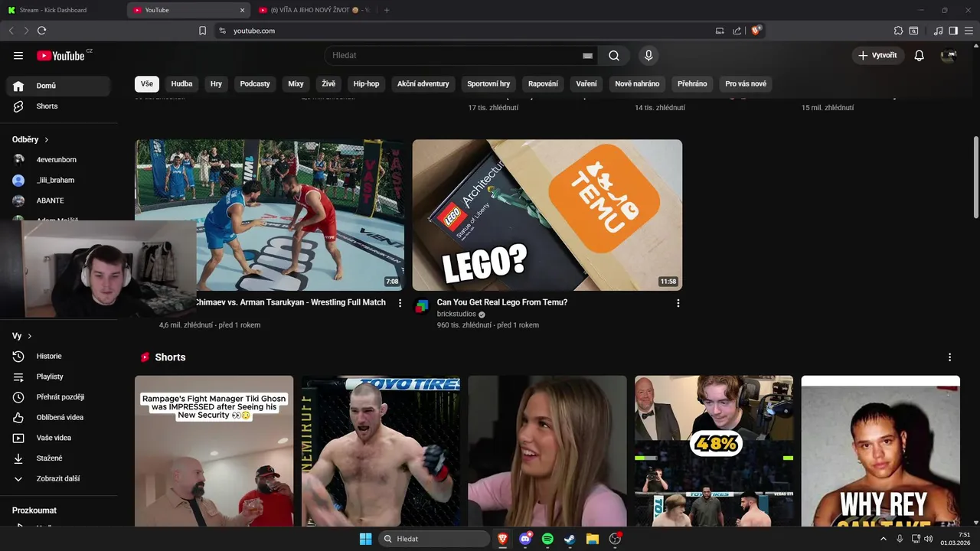Select the Hry filter chip
980x551 pixels.
pos(216,84)
